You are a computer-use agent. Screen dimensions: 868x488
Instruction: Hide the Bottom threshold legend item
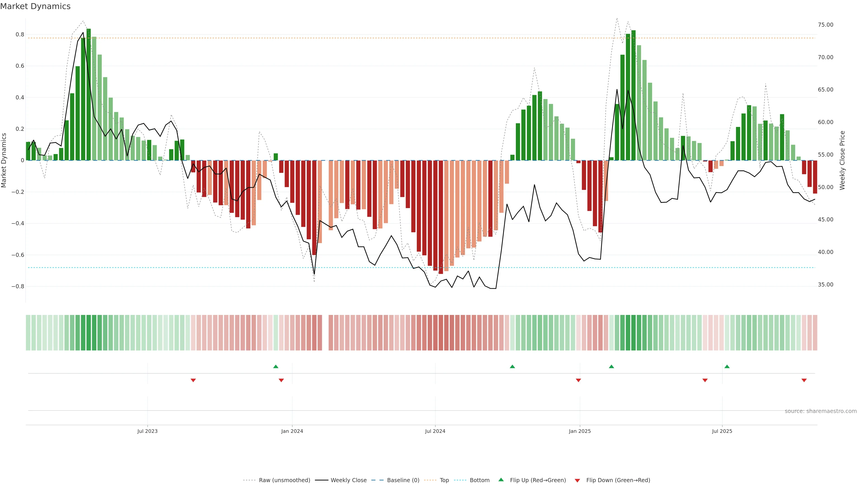point(479,480)
